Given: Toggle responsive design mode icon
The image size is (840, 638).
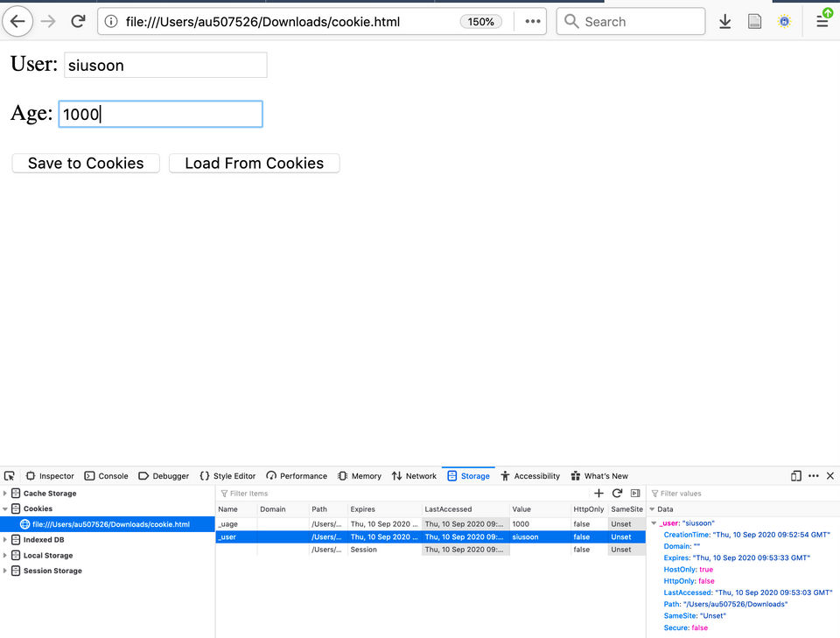Looking at the screenshot, I should [796, 476].
